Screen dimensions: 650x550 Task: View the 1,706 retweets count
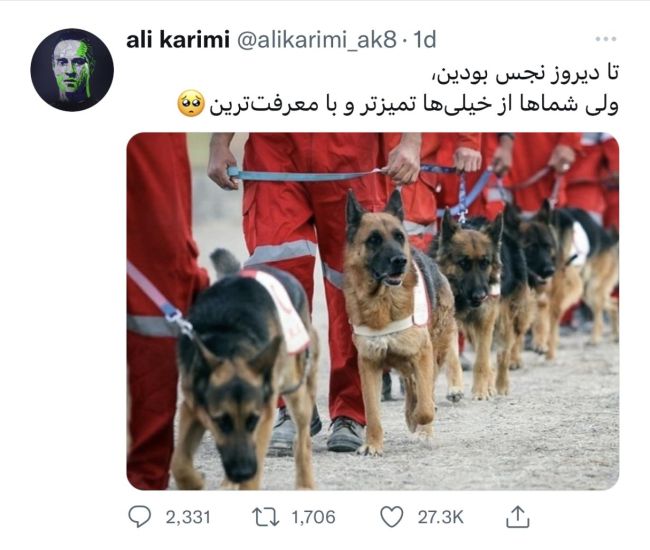click(313, 517)
